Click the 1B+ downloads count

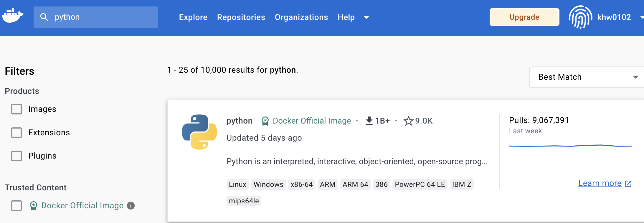coord(382,121)
